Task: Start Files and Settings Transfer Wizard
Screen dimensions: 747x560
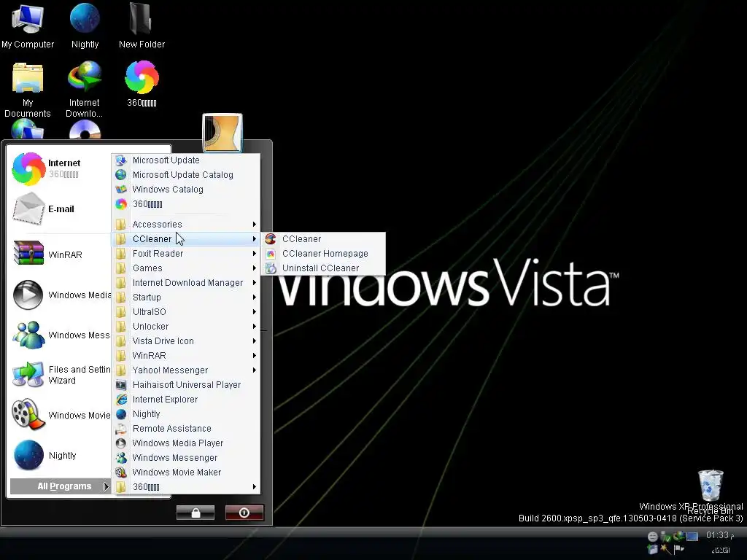Action: (60, 375)
